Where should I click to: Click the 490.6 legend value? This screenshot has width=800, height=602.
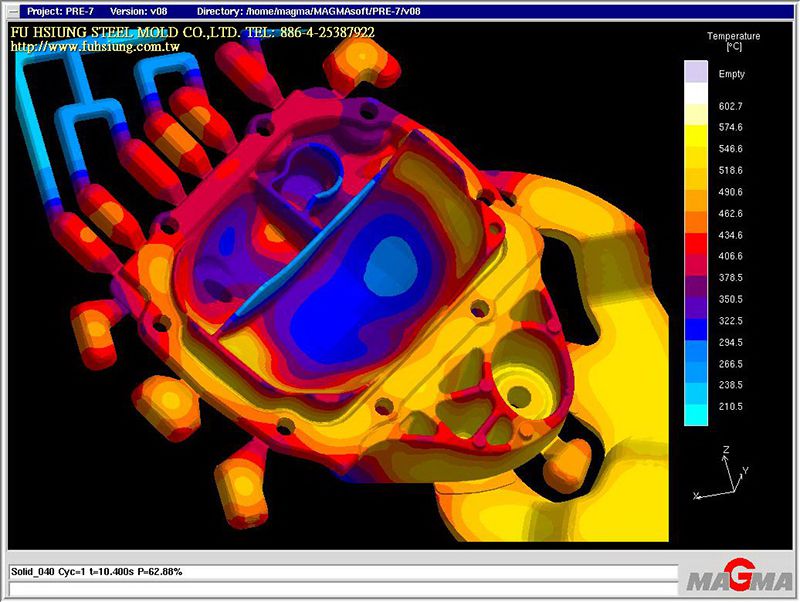point(731,192)
